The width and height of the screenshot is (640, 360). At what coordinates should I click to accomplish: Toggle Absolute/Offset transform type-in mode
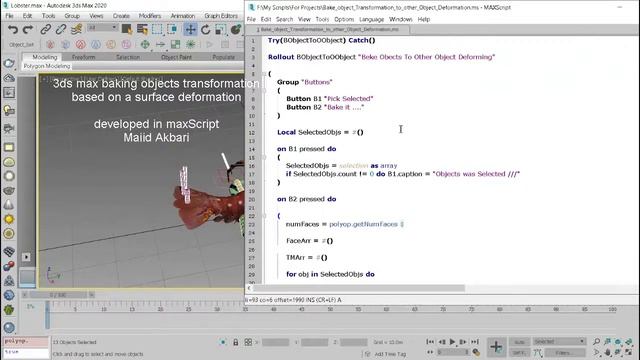pyautogui.click(x=248, y=342)
